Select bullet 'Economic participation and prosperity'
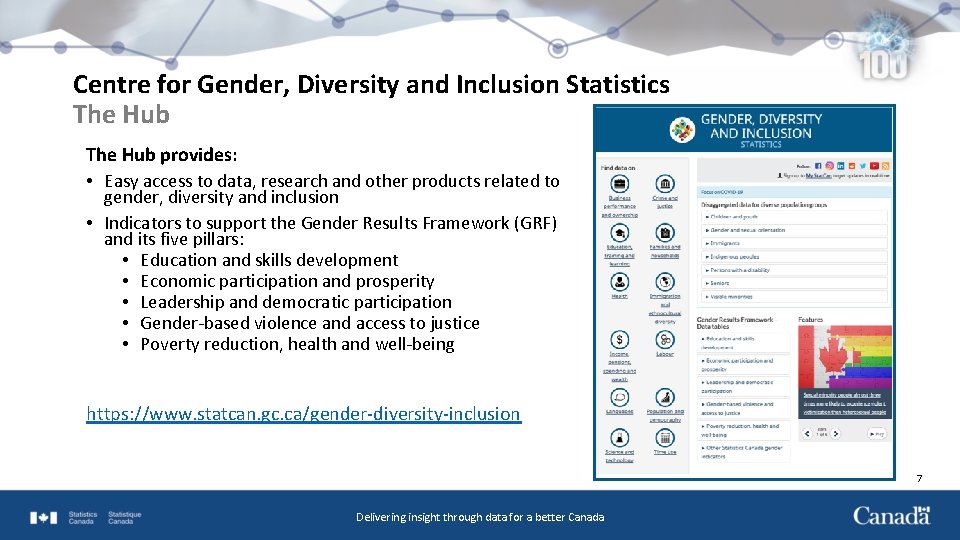The height and width of the screenshot is (540, 960). [287, 281]
